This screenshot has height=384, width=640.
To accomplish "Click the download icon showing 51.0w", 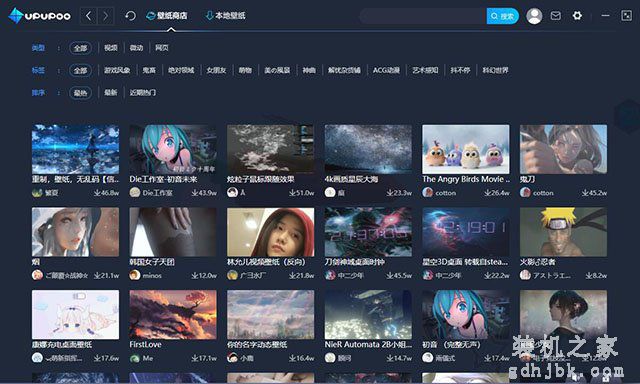I will tap(292, 193).
